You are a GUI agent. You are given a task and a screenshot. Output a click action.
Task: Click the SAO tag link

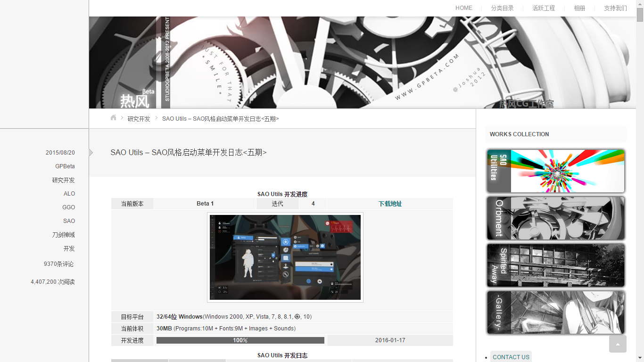[69, 221]
